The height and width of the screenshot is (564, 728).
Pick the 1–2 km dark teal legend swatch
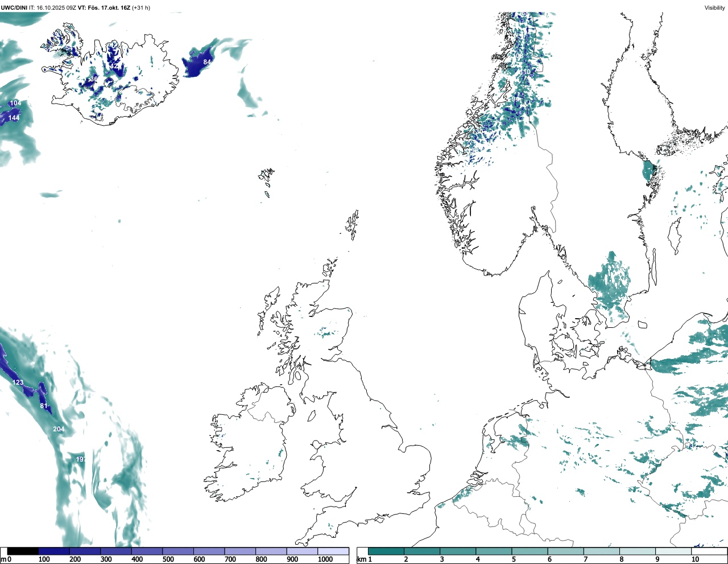pos(386,551)
